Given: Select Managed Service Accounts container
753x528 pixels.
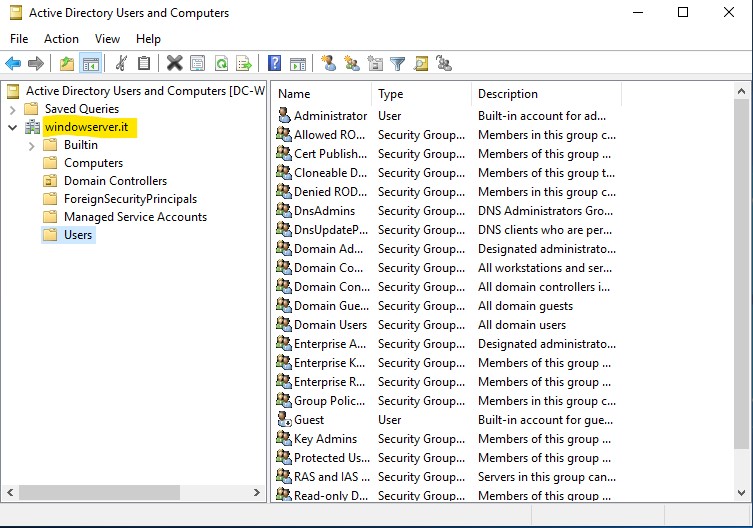Looking at the screenshot, I should coord(135,217).
